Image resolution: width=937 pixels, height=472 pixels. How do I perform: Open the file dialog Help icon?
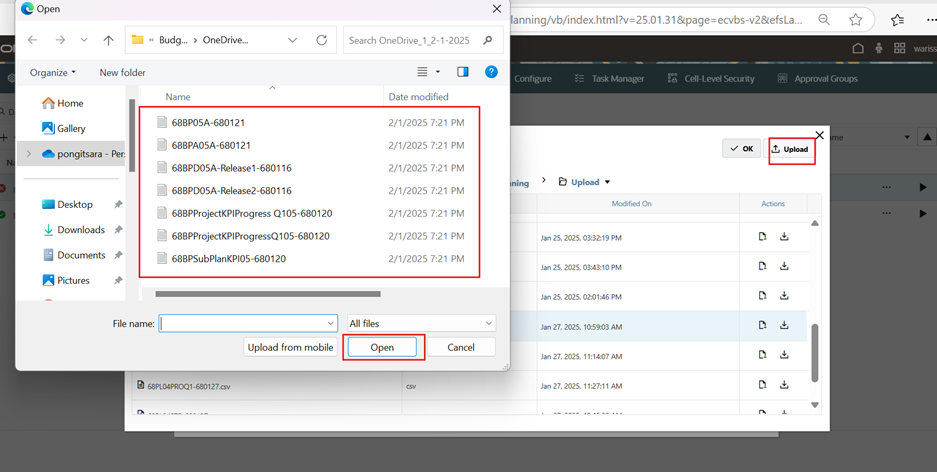click(x=491, y=72)
